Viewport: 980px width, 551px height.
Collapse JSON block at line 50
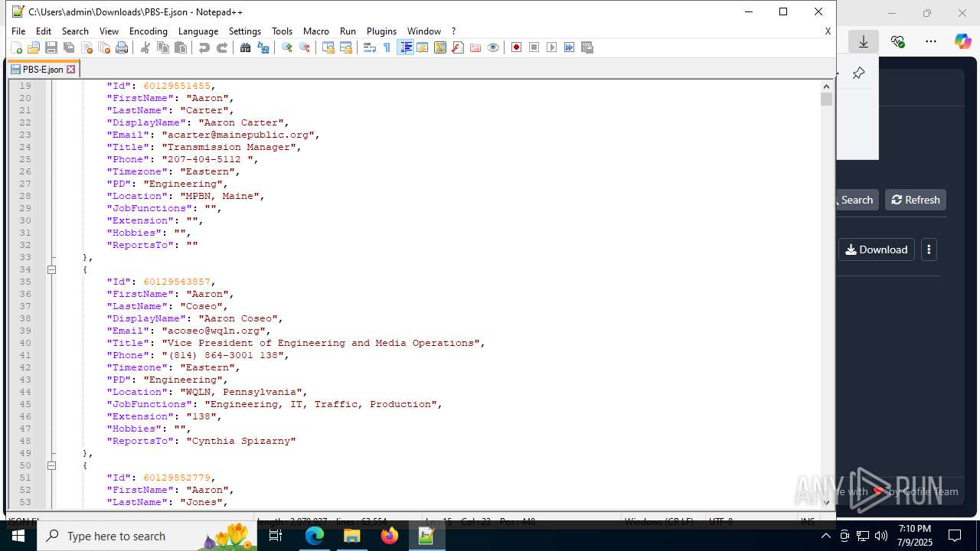pos(51,465)
